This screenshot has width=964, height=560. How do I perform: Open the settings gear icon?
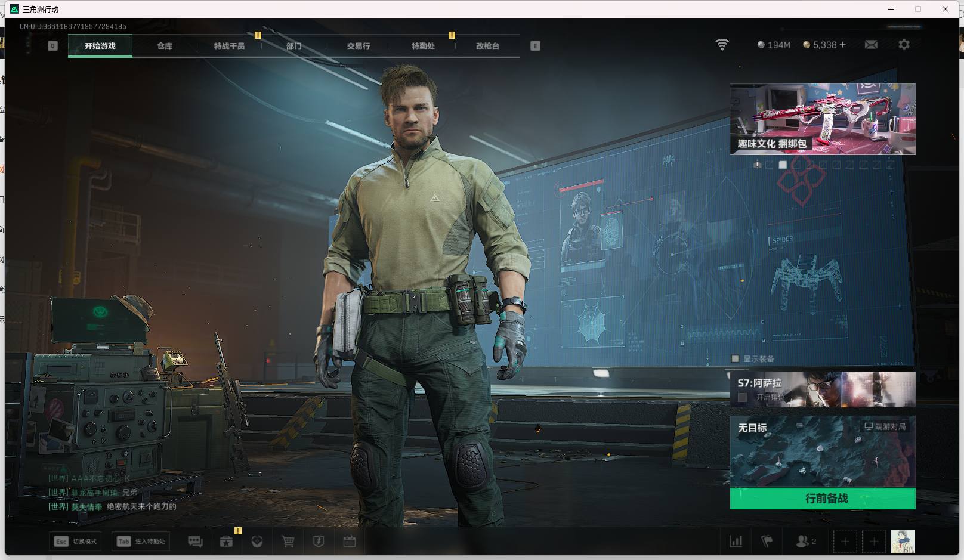pos(904,45)
